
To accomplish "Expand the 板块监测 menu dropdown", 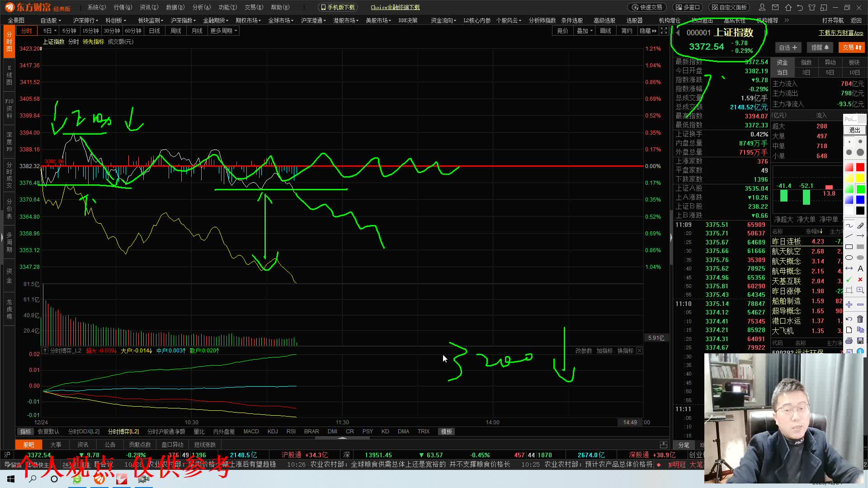I will point(150,20).
